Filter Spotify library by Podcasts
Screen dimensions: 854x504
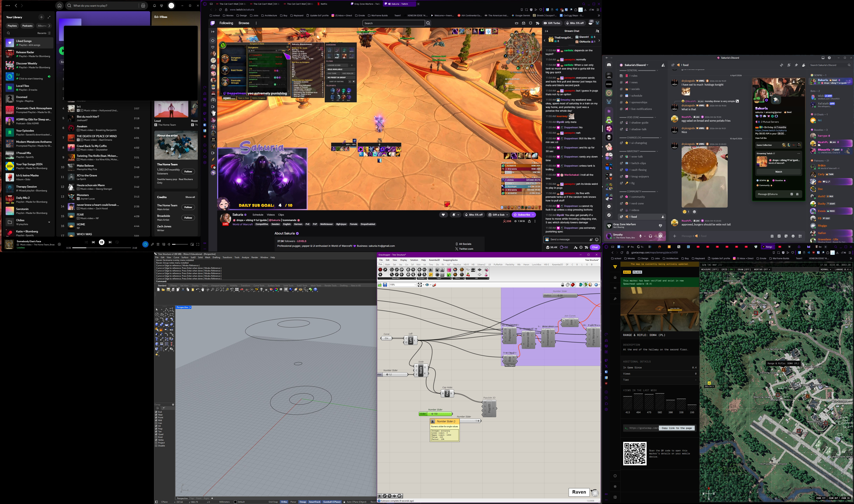pos(27,26)
